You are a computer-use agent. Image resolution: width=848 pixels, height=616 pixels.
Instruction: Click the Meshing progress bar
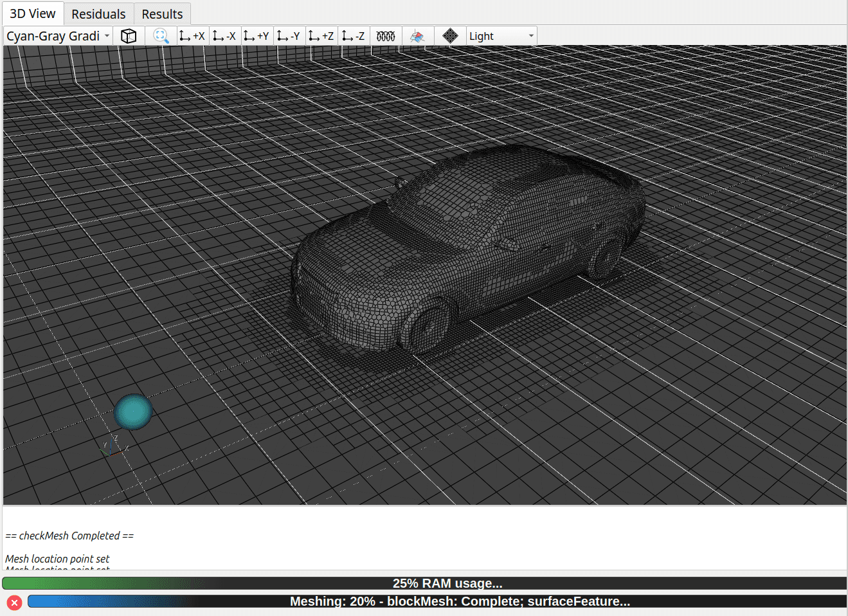tap(437, 601)
